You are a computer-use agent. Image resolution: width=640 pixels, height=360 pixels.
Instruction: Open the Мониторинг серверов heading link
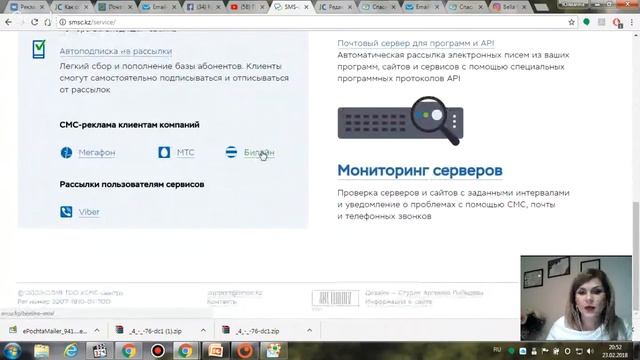pyautogui.click(x=420, y=170)
